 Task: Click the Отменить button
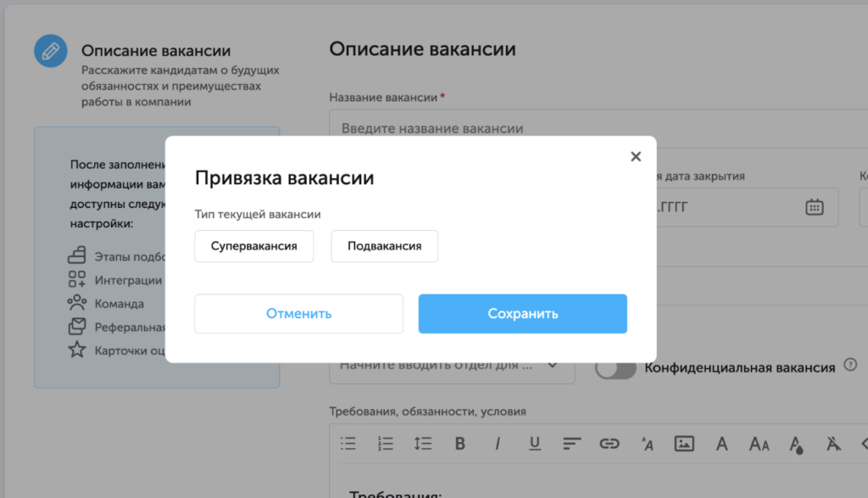pos(298,314)
